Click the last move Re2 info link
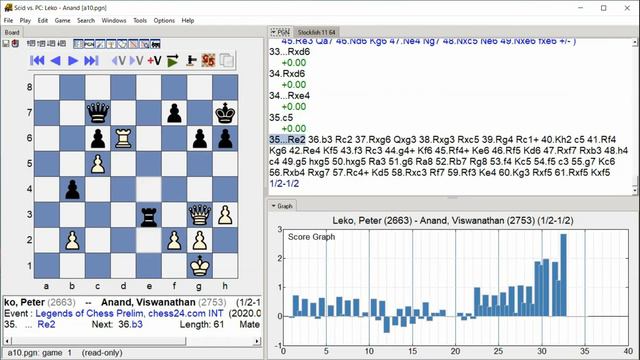The height and width of the screenshot is (360, 640). (x=46, y=324)
